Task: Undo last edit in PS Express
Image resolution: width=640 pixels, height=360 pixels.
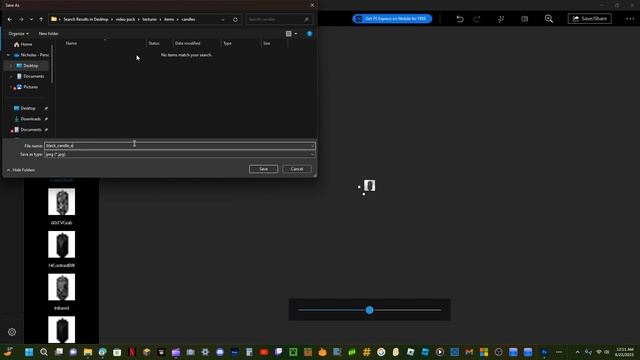Action: (x=460, y=19)
